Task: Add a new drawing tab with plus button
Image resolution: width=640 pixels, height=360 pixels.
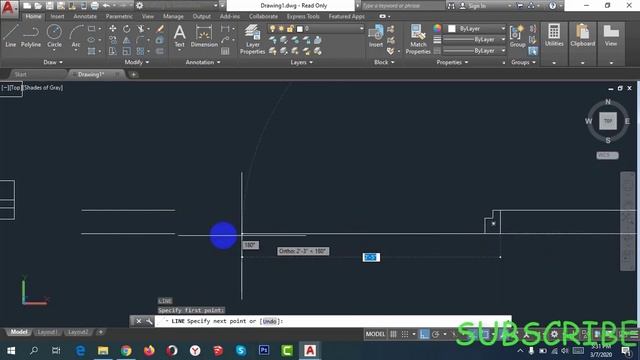Action: (x=133, y=74)
